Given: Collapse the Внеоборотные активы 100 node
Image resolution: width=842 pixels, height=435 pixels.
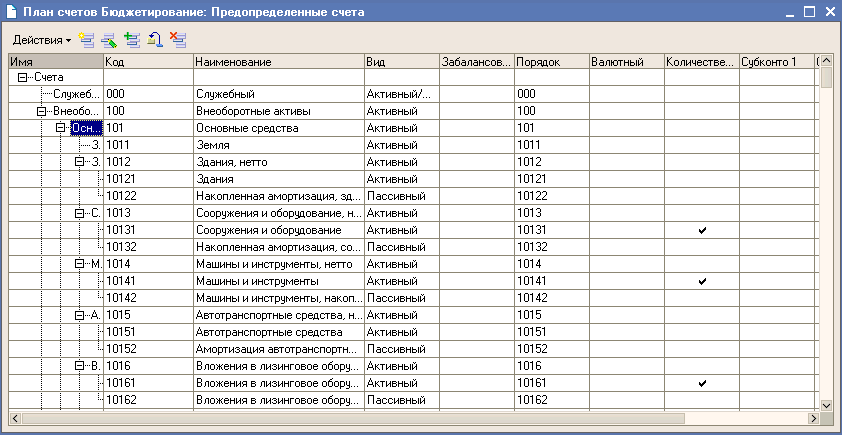Looking at the screenshot, I should [x=41, y=112].
